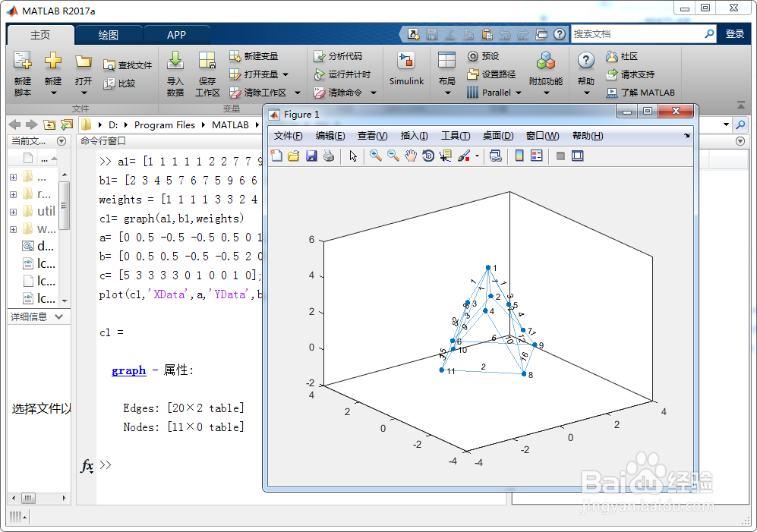
Task: Open address bar path dropdown arrow
Action: [x=726, y=124]
